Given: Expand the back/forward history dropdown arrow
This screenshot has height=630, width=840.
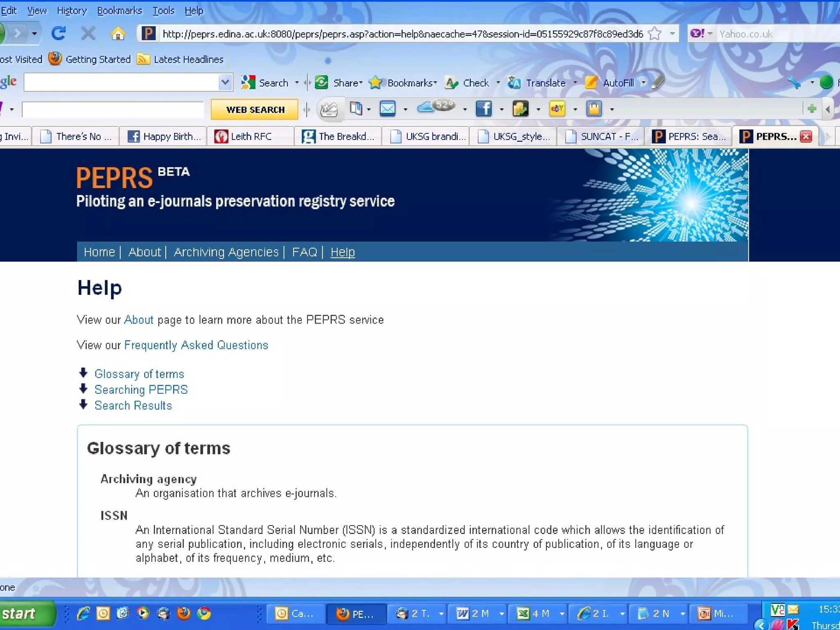Looking at the screenshot, I should [34, 34].
